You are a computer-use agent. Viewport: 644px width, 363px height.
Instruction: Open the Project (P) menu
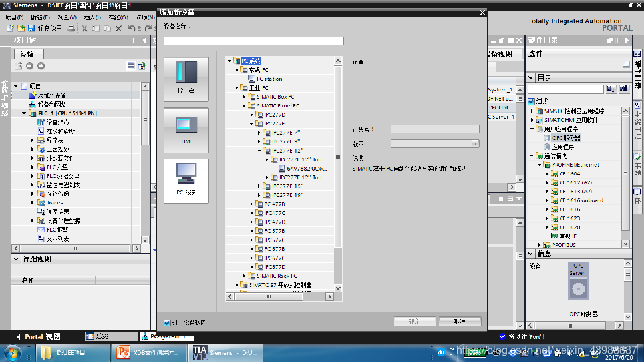(x=15, y=17)
